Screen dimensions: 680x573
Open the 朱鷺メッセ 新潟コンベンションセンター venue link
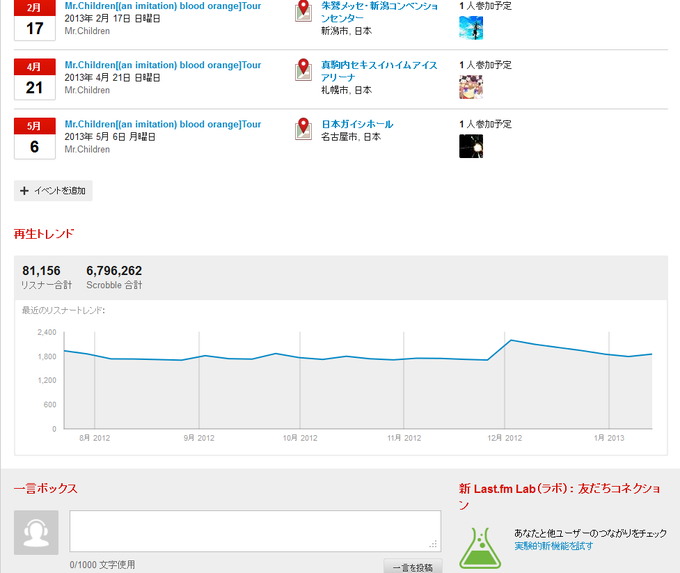pos(379,12)
